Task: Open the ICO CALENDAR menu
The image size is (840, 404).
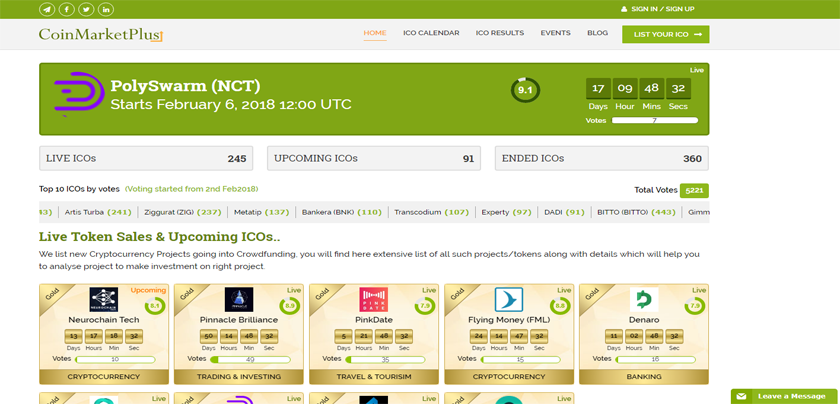Action: [431, 33]
